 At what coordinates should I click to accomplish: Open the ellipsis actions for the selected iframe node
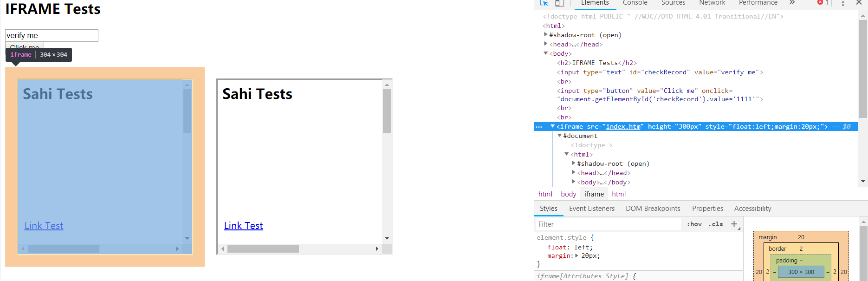pyautogui.click(x=539, y=127)
